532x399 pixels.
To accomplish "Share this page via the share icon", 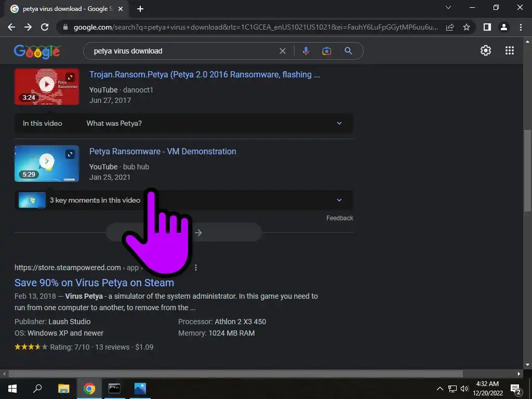I will [450, 27].
